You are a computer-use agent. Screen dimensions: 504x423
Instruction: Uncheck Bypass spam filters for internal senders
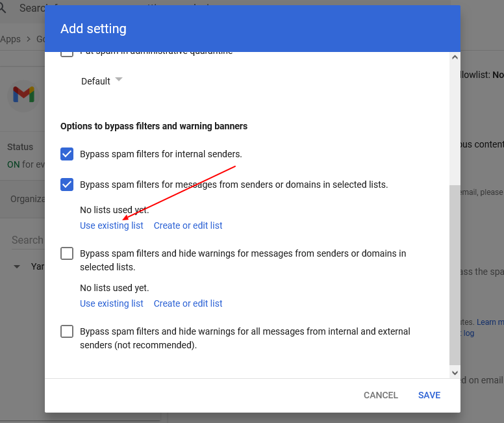pyautogui.click(x=67, y=154)
